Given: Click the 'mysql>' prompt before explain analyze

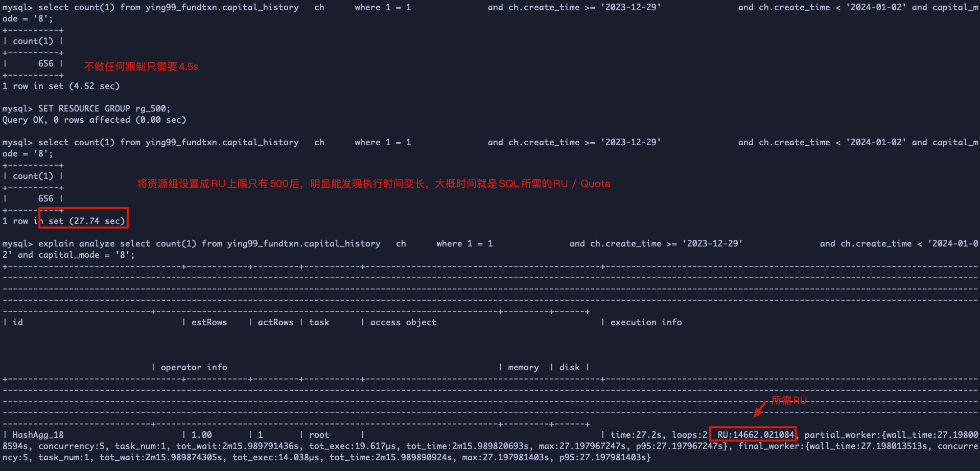Looking at the screenshot, I should [18, 243].
